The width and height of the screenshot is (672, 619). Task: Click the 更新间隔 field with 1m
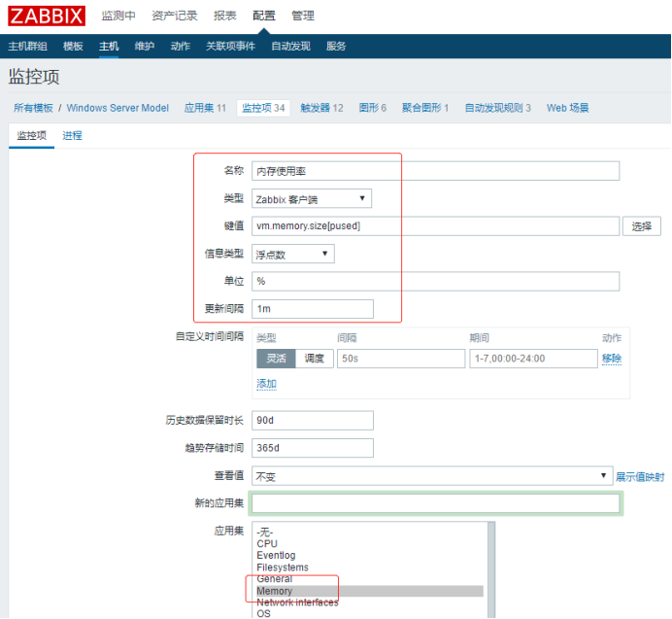[313, 309]
